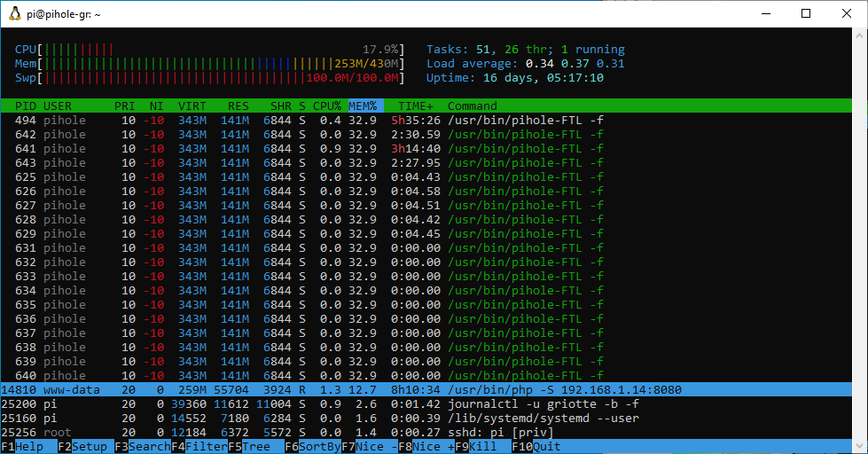Select process row with PID 638
Screen dimensions: 868x454
426,347
